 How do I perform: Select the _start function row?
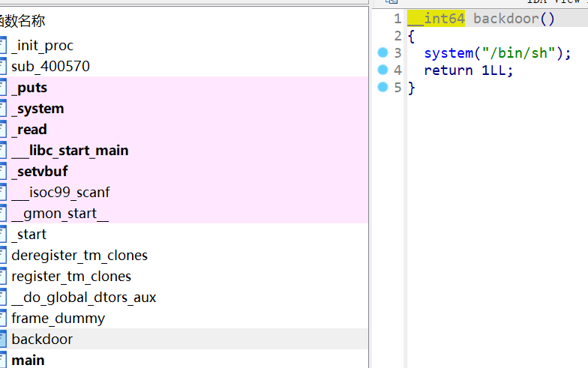pos(184,234)
